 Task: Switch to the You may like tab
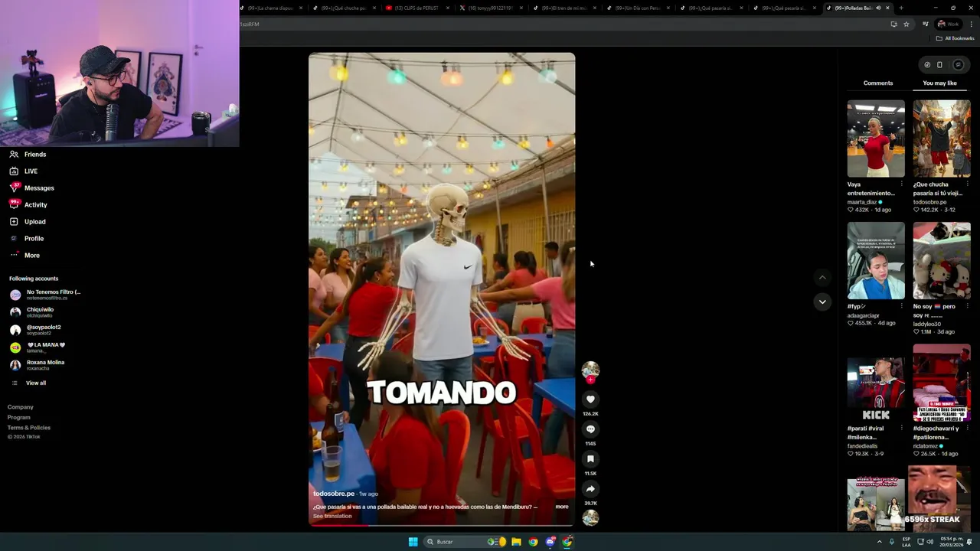point(939,83)
